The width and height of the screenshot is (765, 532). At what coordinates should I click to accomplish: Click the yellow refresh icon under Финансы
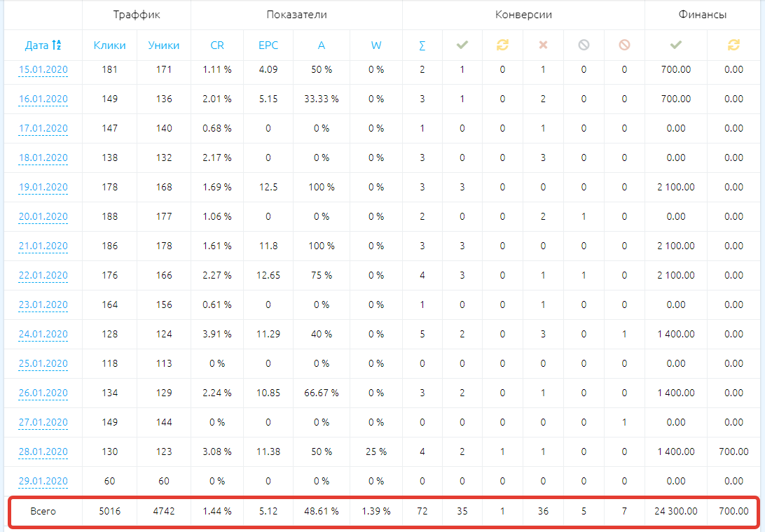[x=733, y=45]
